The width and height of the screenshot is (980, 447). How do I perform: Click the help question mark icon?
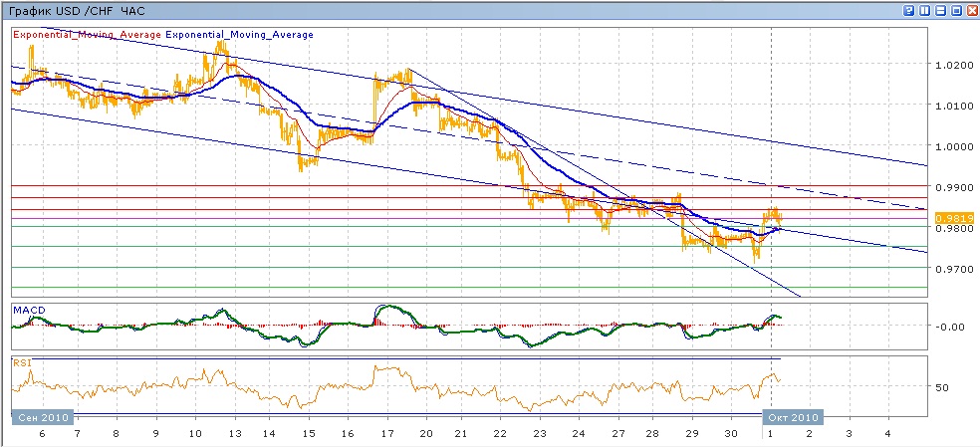pyautogui.click(x=909, y=10)
